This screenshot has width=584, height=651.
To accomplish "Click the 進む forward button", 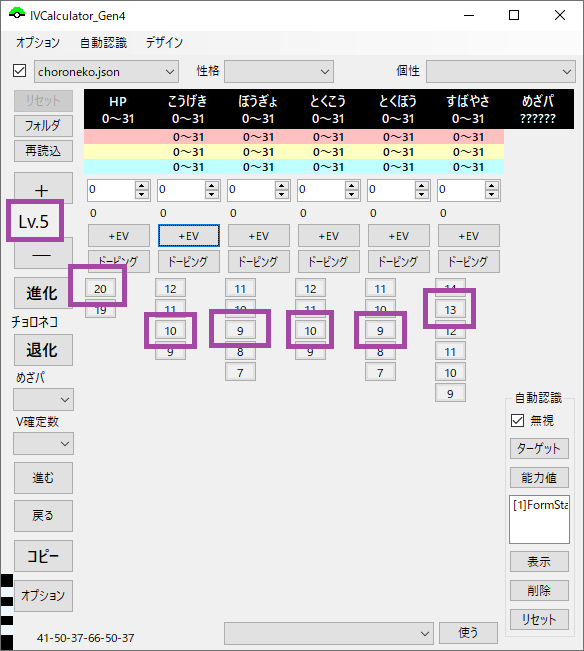I will pyautogui.click(x=43, y=478).
